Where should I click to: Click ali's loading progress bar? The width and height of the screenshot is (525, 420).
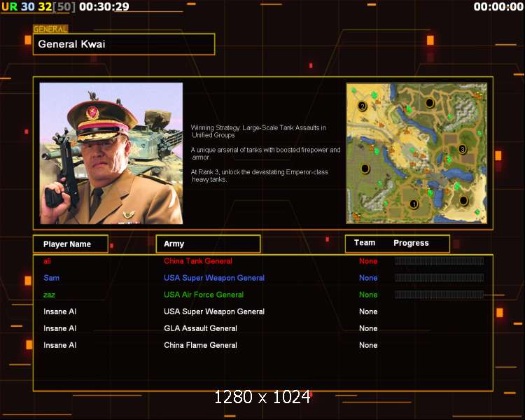[x=440, y=261]
